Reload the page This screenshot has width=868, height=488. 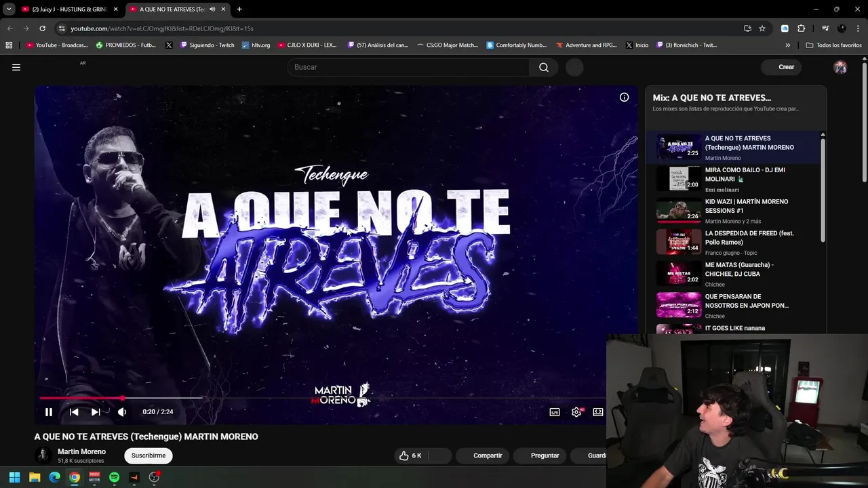pos(42,28)
